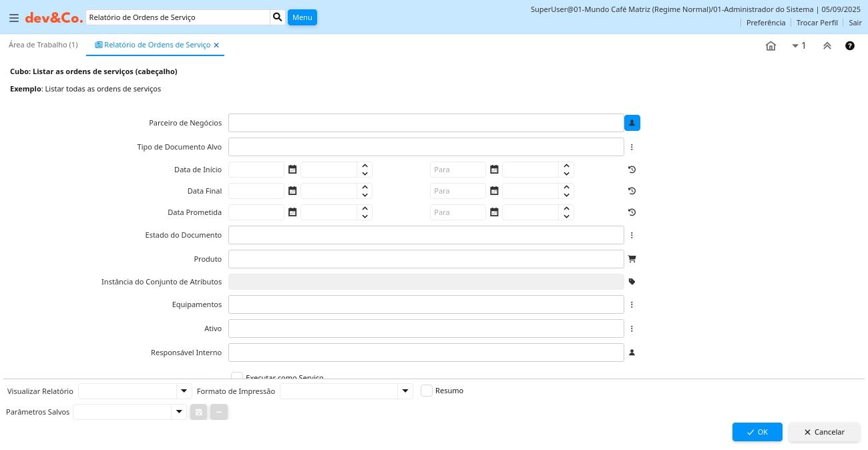
Task: Close the Relatório de Ordens de Serviço tab
Action: coord(216,45)
